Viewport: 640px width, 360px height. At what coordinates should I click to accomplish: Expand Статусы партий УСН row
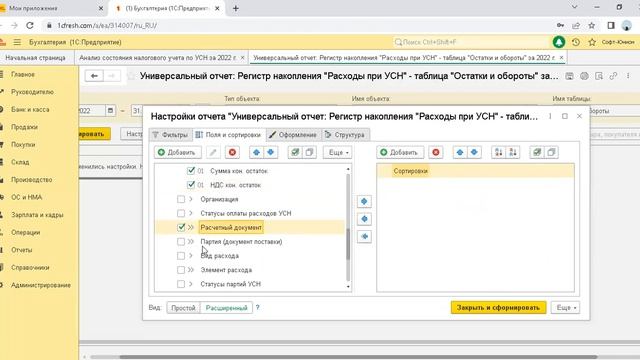tap(191, 284)
